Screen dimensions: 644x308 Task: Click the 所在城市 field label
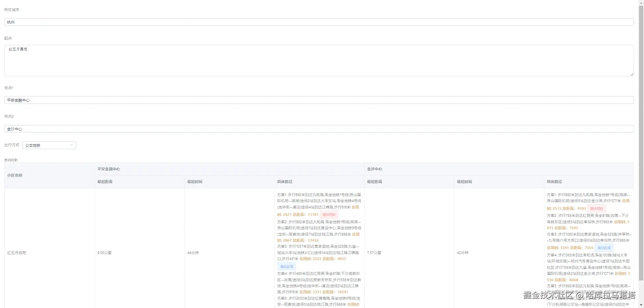pos(12,10)
